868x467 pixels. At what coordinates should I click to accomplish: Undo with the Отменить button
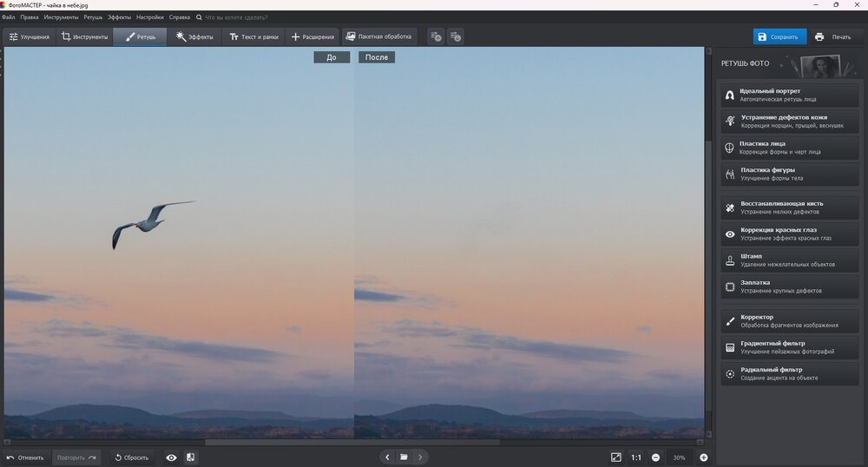pyautogui.click(x=25, y=457)
